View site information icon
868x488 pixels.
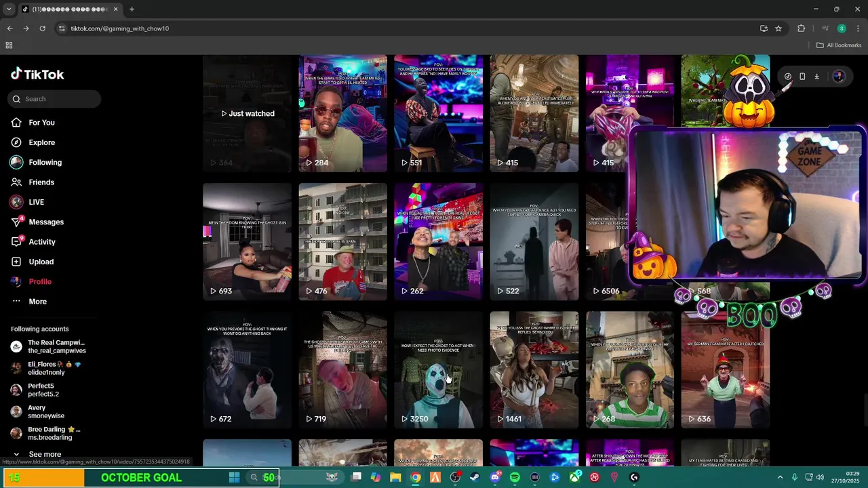coord(62,28)
